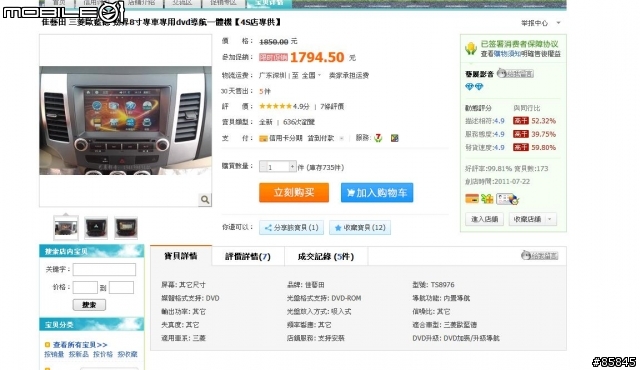
Task: Open the 寶貝詳情 item details tab
Action: (x=181, y=256)
